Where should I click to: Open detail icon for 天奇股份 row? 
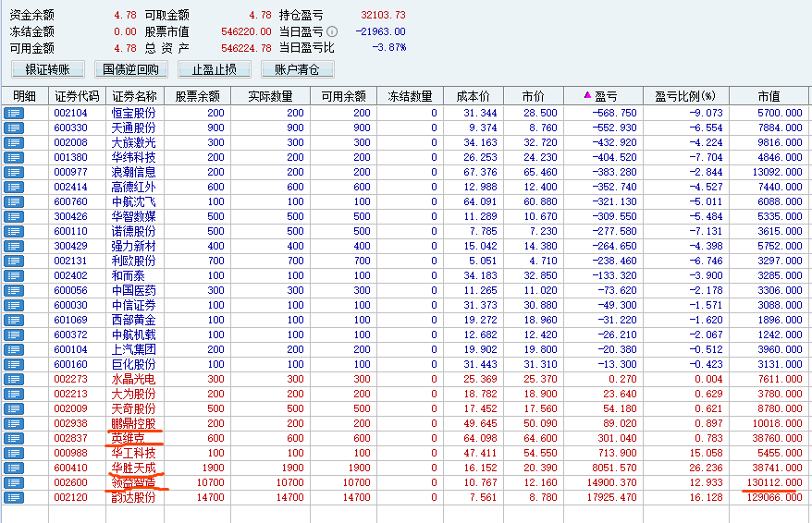tap(14, 409)
